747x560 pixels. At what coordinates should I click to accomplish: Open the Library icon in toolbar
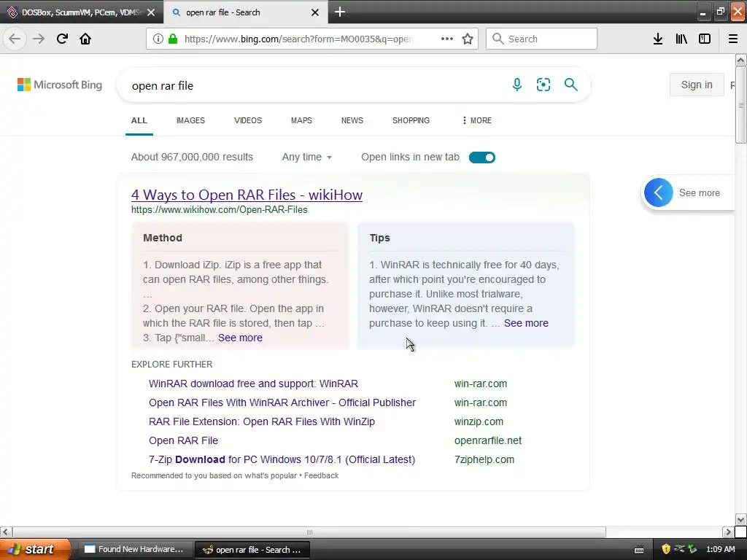click(x=681, y=39)
